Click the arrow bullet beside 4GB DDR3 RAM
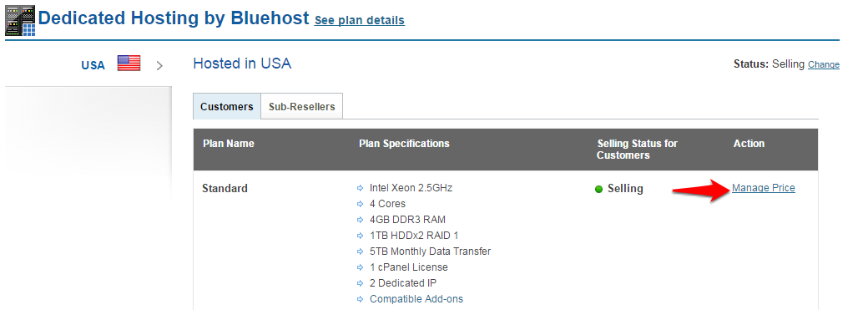This screenshot has height=310, width=868. click(361, 220)
